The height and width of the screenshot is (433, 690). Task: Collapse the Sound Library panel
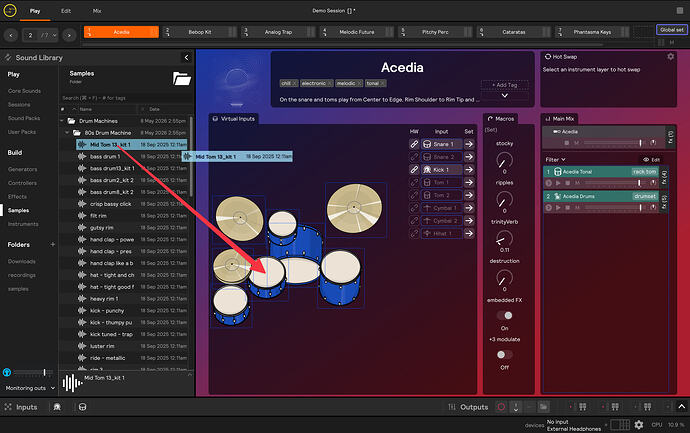(186, 57)
